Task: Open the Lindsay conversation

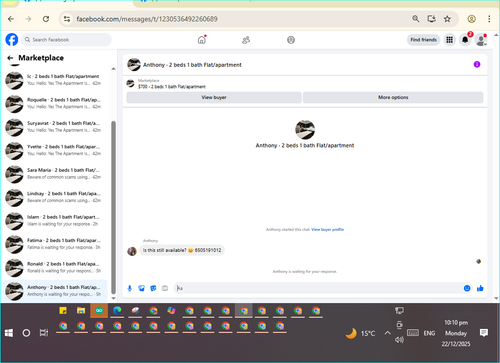Action: (x=55, y=197)
